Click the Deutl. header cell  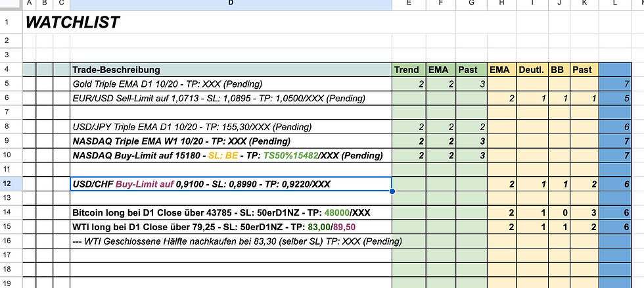coord(533,70)
